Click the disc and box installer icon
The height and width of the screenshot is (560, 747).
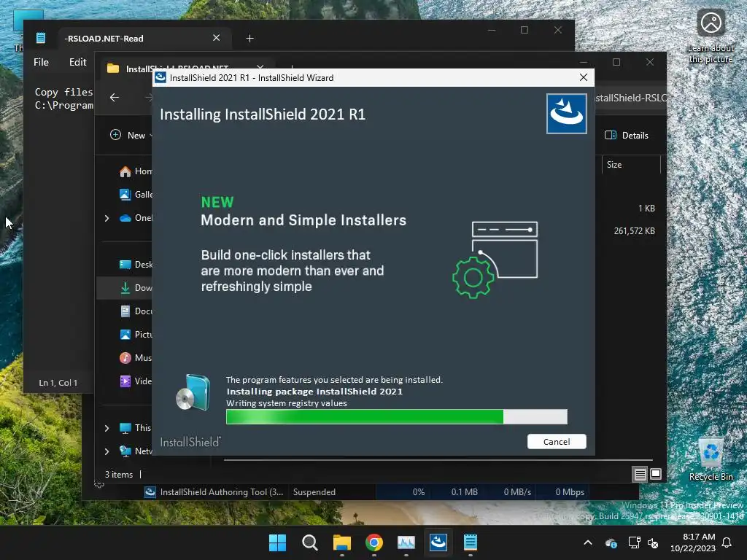pyautogui.click(x=193, y=392)
